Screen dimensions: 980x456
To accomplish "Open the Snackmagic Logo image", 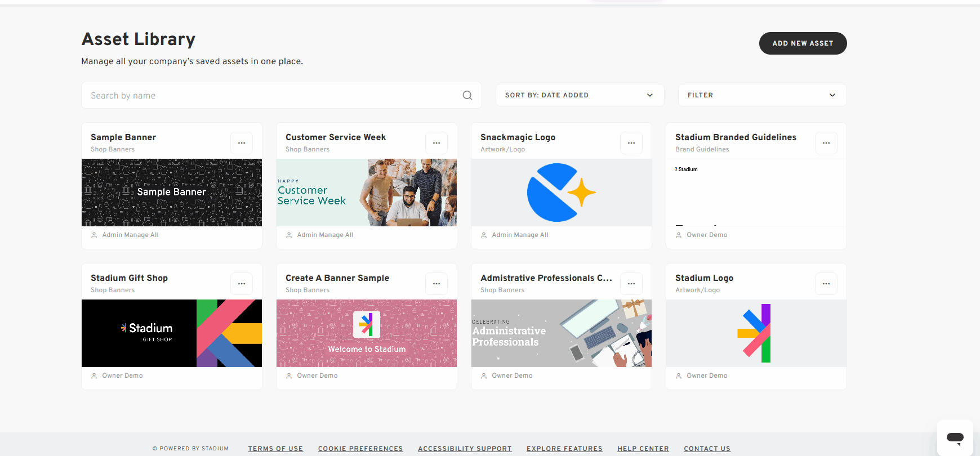I will click(562, 193).
